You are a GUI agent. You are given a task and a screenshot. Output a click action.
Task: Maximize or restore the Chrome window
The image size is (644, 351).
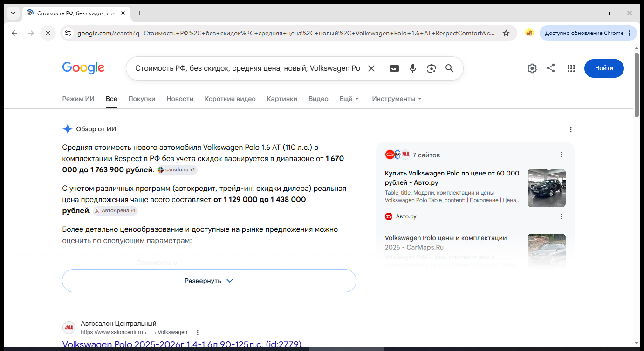(608, 13)
